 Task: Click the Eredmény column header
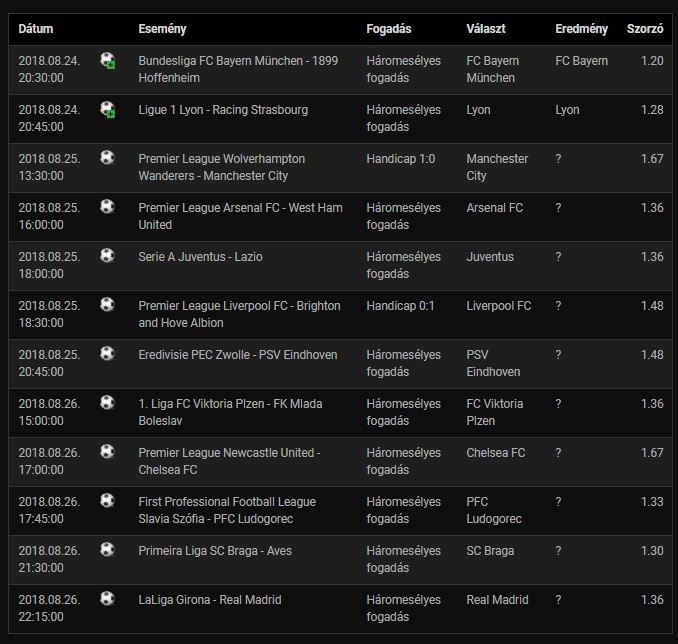point(582,29)
